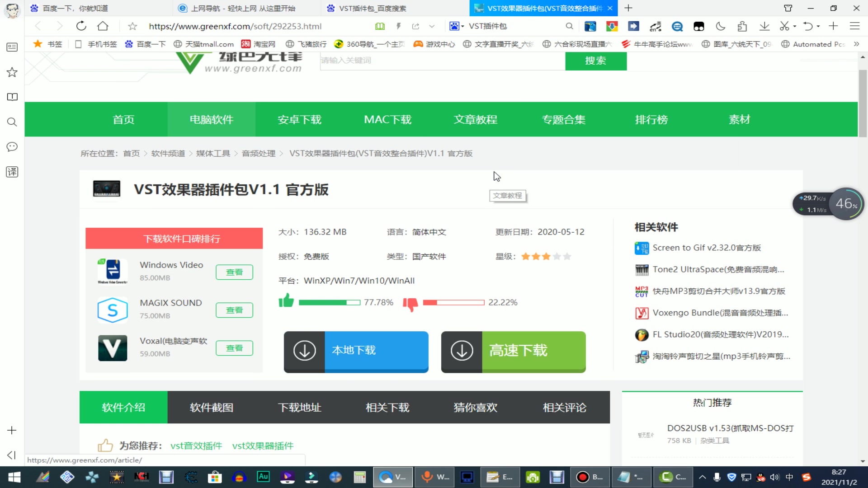Image resolution: width=868 pixels, height=488 pixels.
Task: Open the downloads arrow icon in toolbar
Action: coord(764,26)
